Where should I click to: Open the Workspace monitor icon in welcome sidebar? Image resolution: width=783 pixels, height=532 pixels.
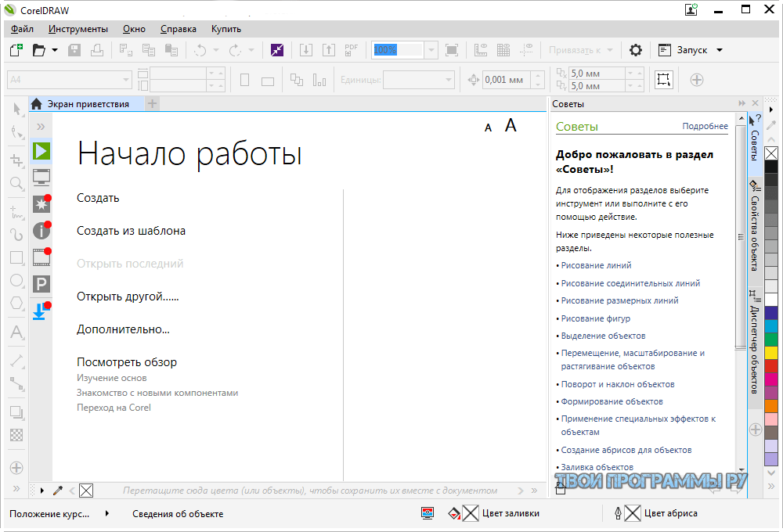41,177
